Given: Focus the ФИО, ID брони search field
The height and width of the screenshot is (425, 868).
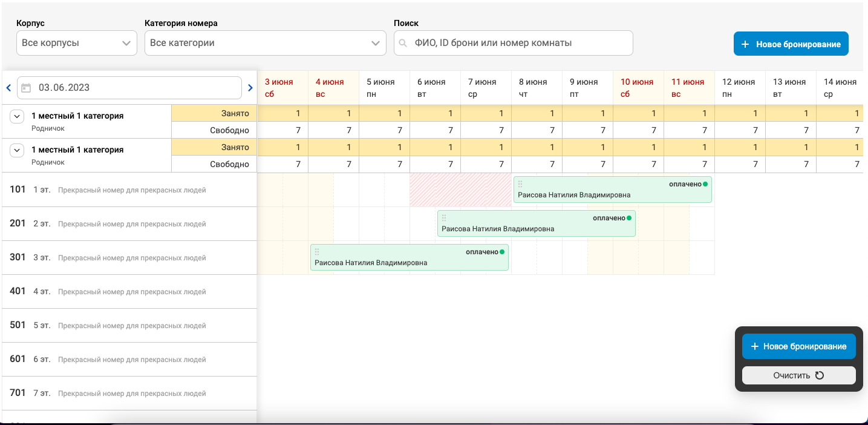Looking at the screenshot, I should [x=514, y=43].
